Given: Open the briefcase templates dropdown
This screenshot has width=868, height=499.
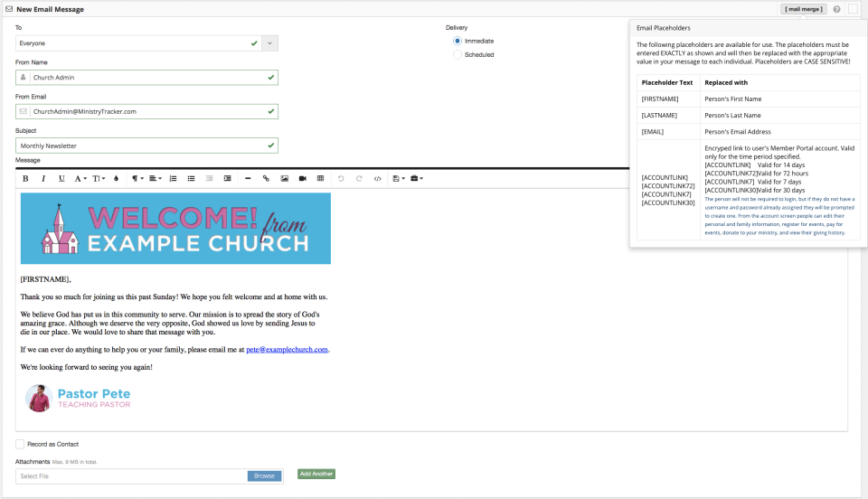Looking at the screenshot, I should coord(417,179).
